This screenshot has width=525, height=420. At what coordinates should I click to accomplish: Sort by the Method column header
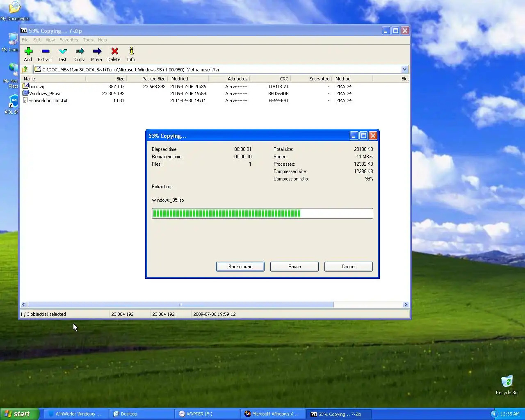352,79
